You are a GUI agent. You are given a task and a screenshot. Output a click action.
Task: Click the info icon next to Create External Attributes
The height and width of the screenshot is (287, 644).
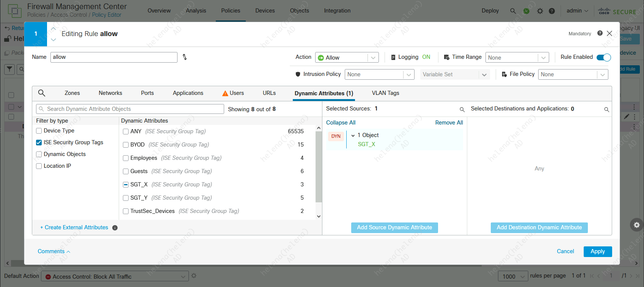(x=115, y=228)
